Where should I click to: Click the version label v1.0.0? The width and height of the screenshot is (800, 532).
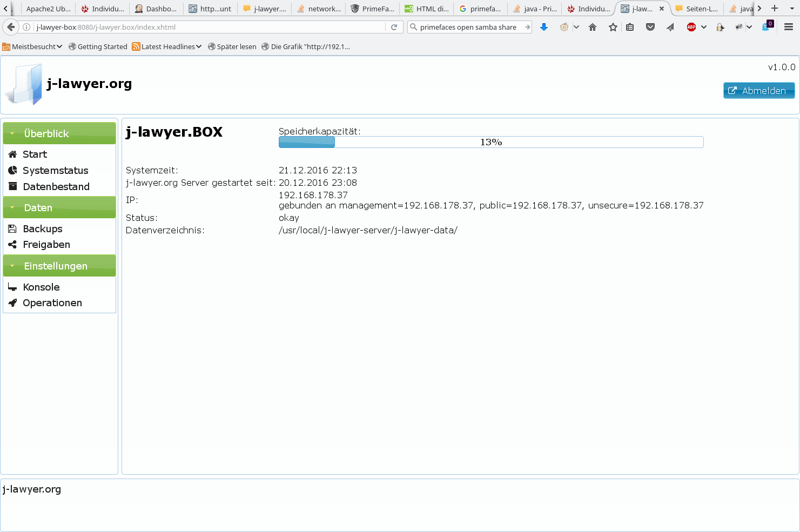(x=782, y=67)
